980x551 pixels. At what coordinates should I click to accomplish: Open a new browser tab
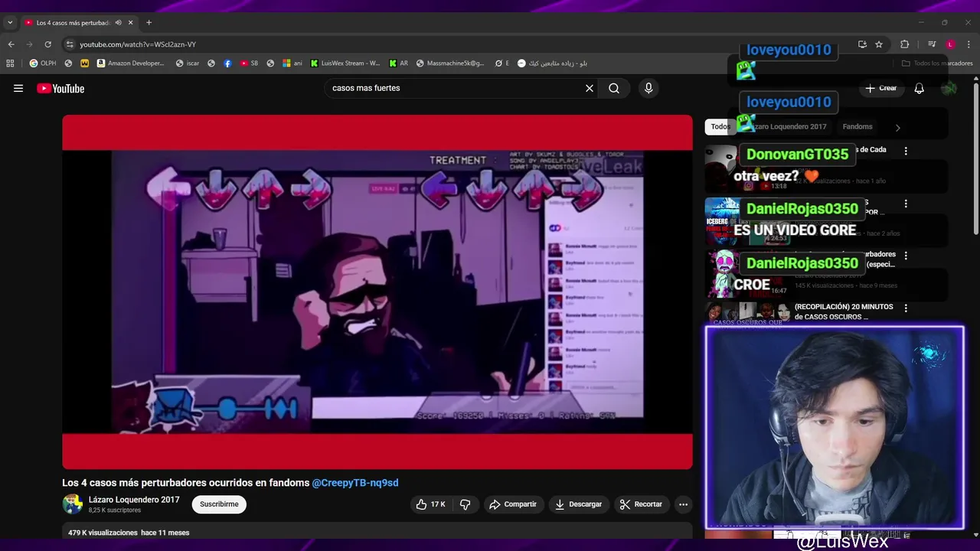149,23
